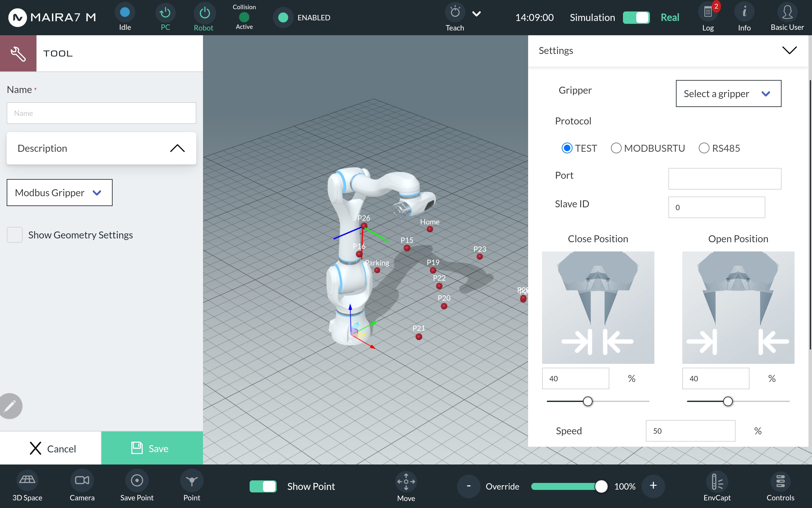Collapse the Settings panel
The height and width of the screenshot is (508, 812).
[789, 50]
